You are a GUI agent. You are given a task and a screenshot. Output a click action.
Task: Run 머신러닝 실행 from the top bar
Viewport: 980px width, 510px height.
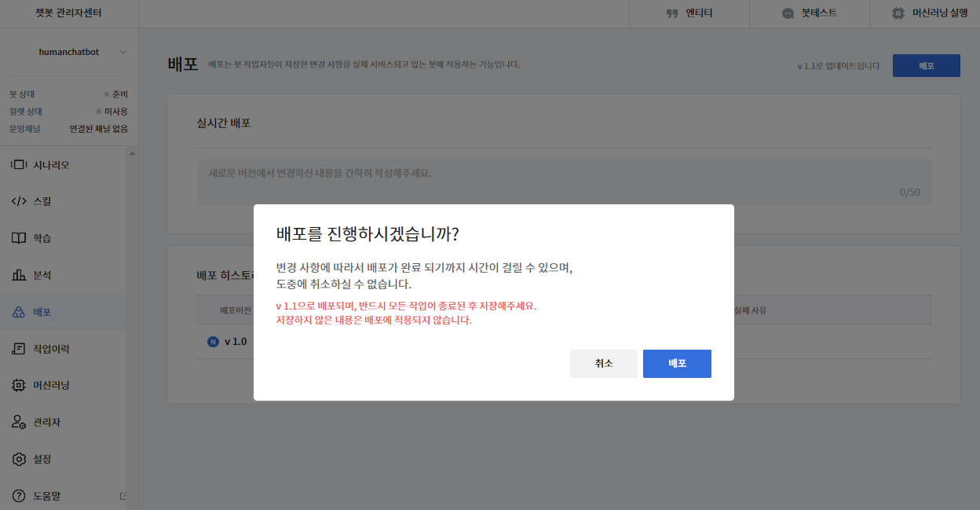coord(930,13)
